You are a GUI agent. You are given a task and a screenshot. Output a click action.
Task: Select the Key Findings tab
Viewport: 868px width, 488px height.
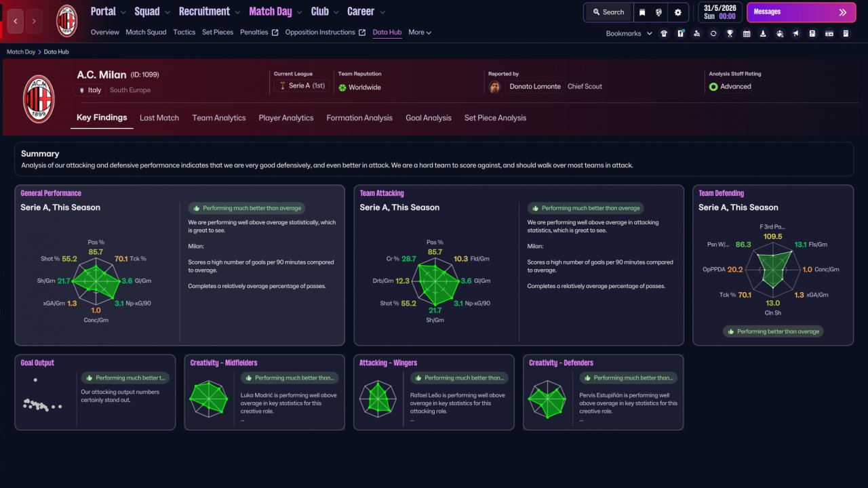[x=102, y=118]
